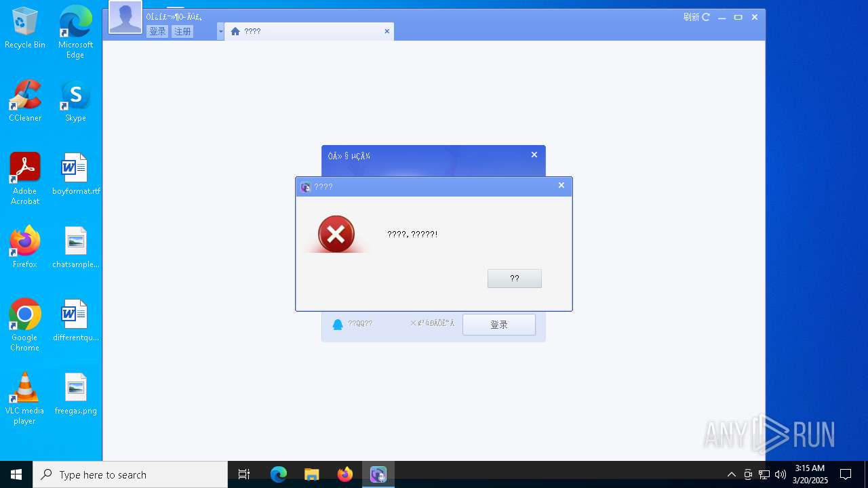Show hidden system tray icons
Viewport: 868px width, 488px height.
pos(731,474)
